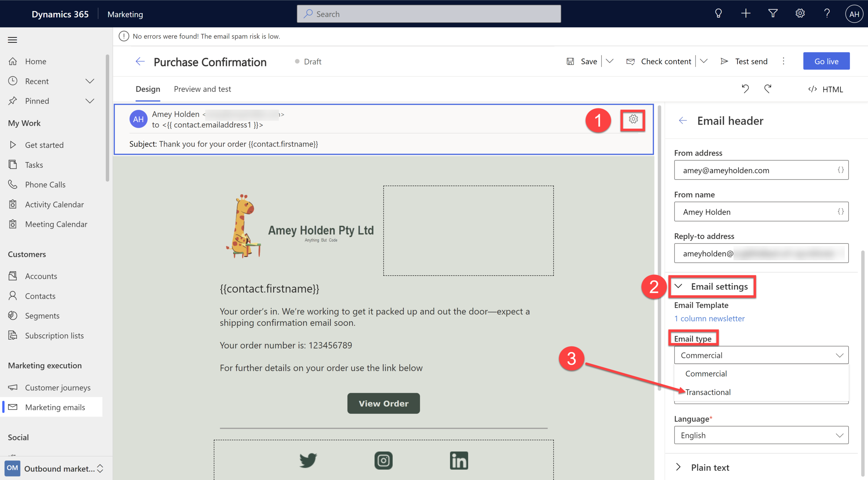Image resolution: width=868 pixels, height=480 pixels.
Task: Switch to the Preview and test tab
Action: [202, 89]
